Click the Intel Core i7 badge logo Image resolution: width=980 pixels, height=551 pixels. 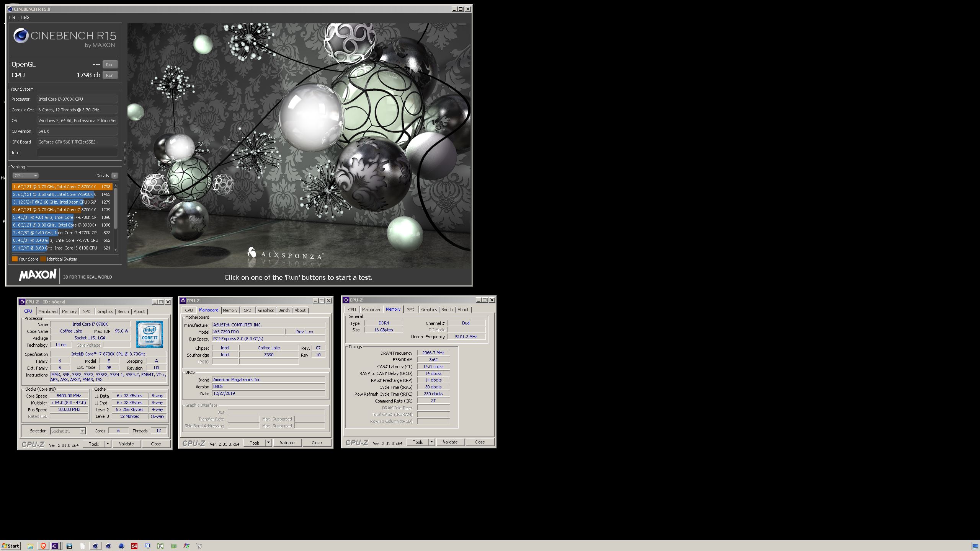click(150, 334)
